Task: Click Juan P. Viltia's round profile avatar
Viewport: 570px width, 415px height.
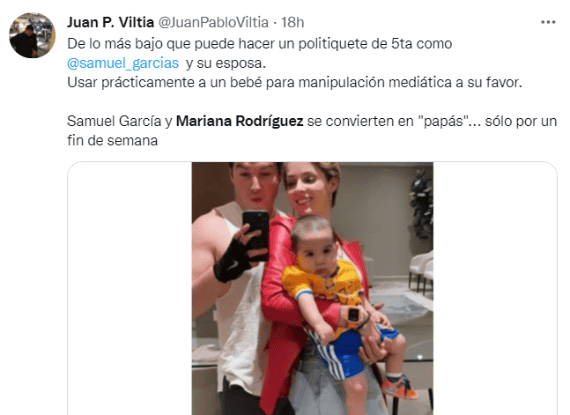Action: (x=32, y=35)
